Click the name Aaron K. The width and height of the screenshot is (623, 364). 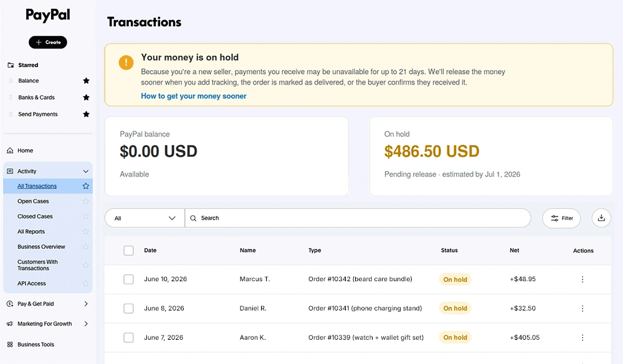coord(253,337)
